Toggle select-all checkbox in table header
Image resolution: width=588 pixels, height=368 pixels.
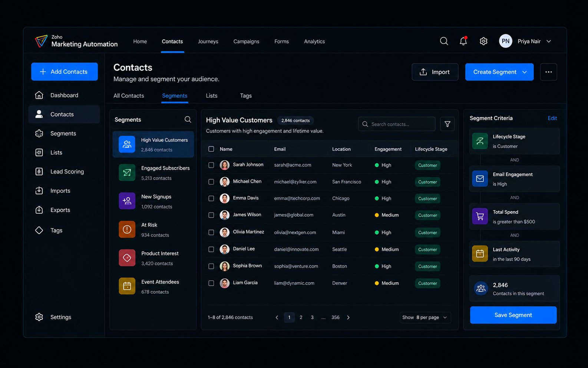coord(211,149)
